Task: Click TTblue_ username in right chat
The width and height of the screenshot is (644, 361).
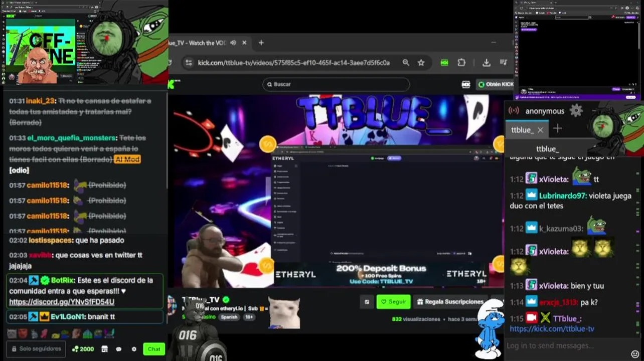Action: (567, 319)
